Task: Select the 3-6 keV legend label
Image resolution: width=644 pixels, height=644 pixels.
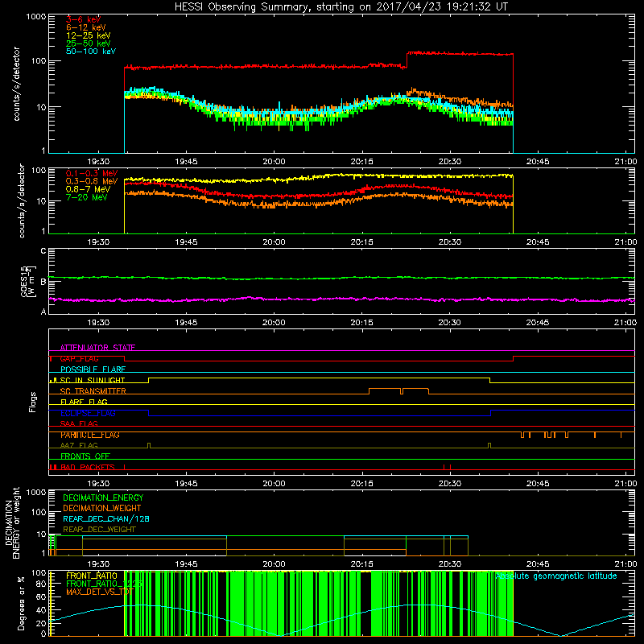Action: coord(84,19)
